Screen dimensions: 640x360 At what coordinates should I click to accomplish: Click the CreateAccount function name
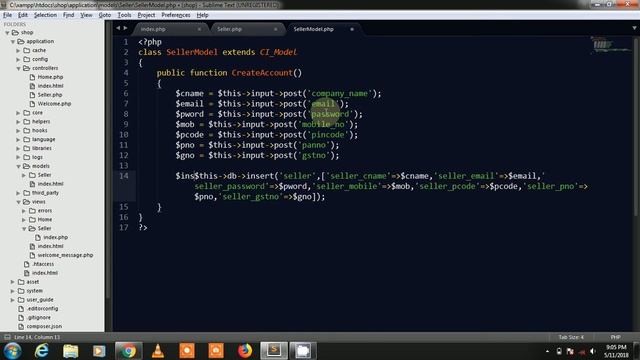[x=262, y=73]
